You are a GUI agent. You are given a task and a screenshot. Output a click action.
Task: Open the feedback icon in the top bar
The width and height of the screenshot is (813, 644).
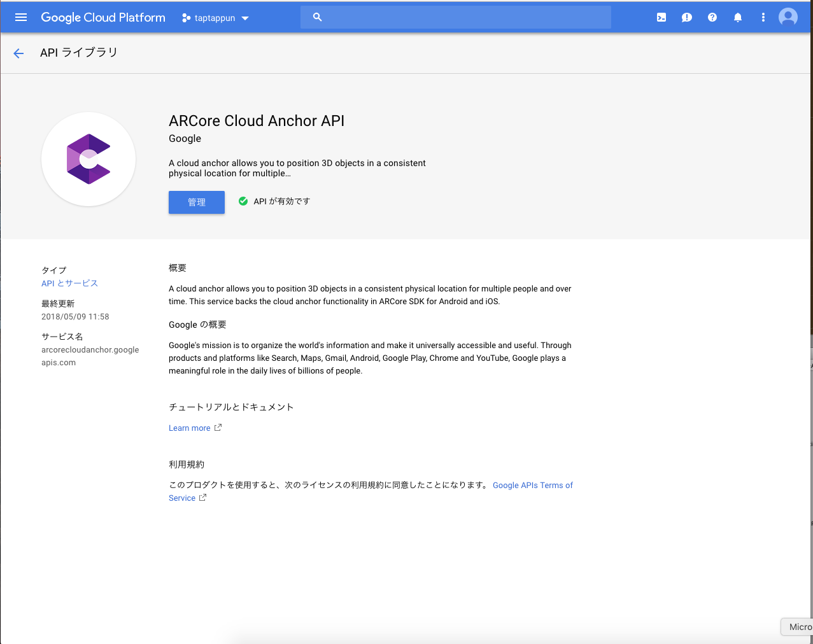pos(686,17)
